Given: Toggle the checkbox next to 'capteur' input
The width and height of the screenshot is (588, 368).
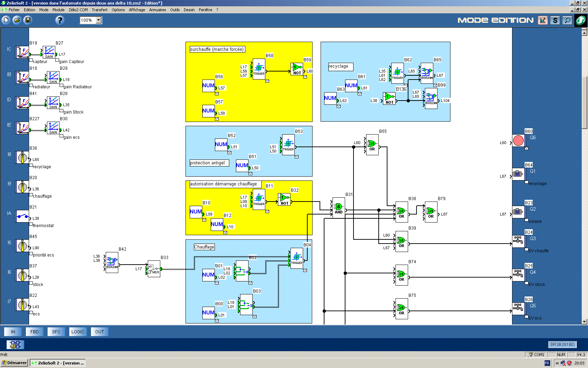Looking at the screenshot, I should click(31, 60).
